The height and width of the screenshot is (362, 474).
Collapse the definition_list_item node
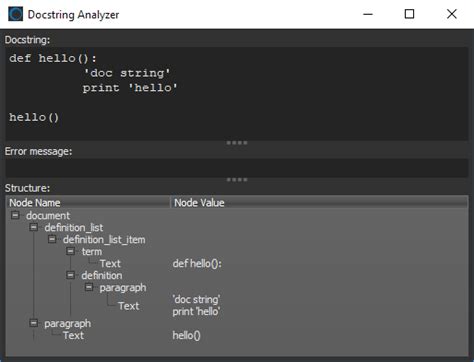[x=52, y=239]
